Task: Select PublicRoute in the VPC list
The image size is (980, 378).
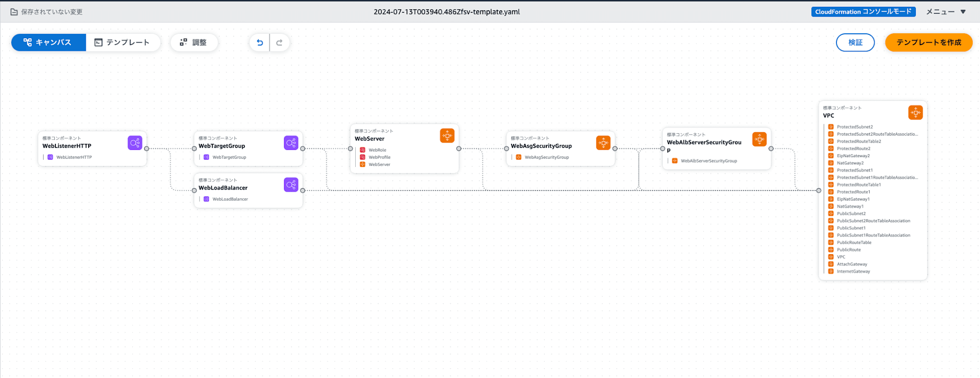Action: tap(849, 250)
